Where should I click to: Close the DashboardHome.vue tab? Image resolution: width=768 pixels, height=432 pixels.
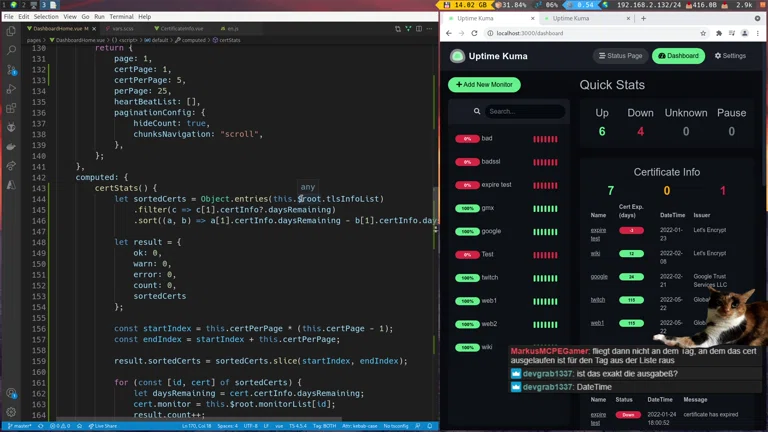point(94,29)
